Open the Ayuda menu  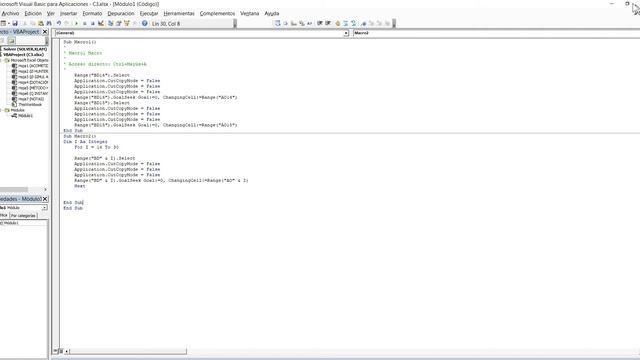272,13
